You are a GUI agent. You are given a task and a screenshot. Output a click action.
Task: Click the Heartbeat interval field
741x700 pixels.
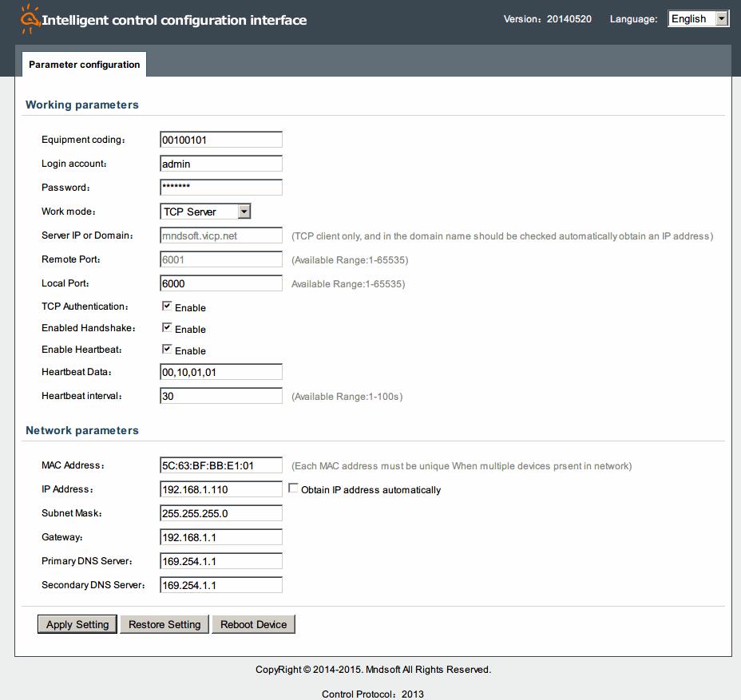221,396
